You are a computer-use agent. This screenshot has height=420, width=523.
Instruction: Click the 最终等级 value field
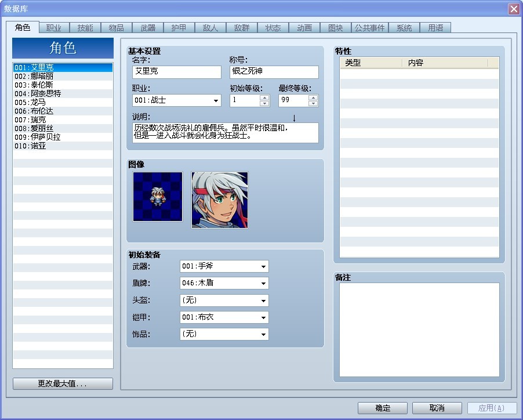(294, 100)
